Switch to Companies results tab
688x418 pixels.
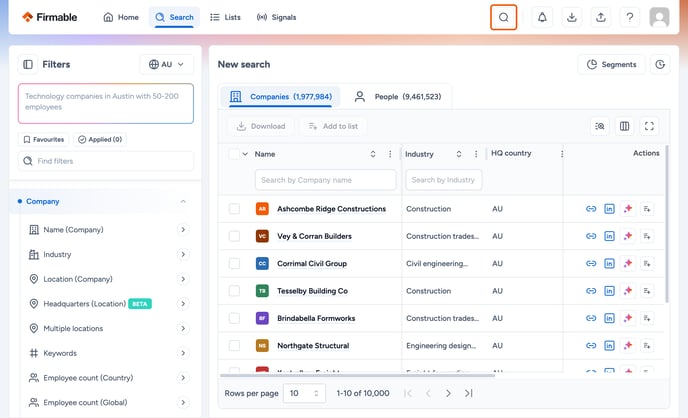coord(281,96)
